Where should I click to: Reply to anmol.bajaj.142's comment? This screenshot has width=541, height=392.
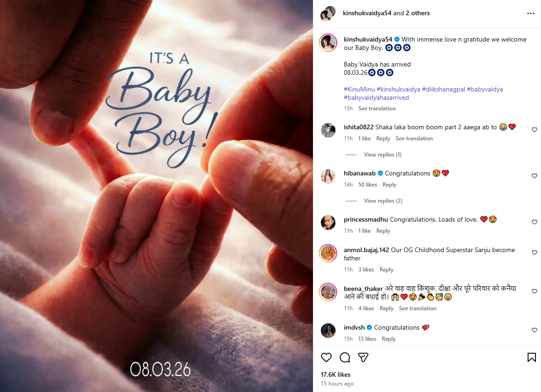(x=386, y=270)
